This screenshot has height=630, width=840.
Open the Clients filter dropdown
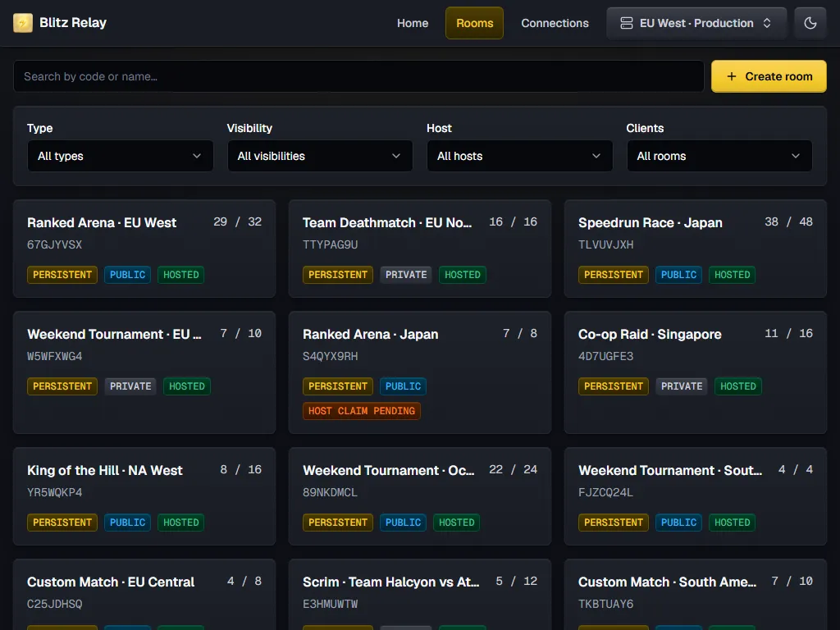click(x=719, y=156)
